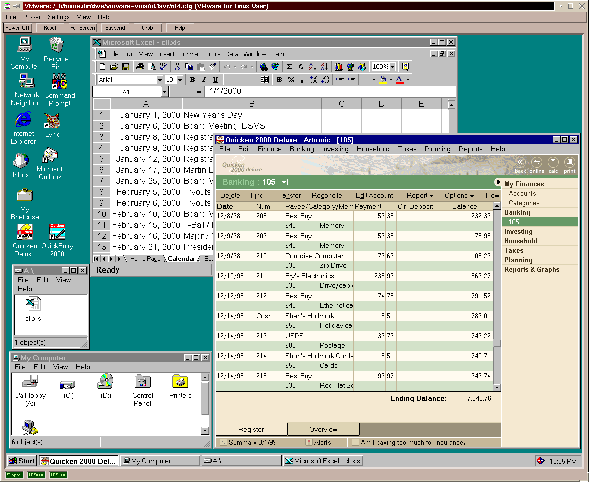Viewport: 589px width, 482px height.
Task: Open the Excel font color dropdown arrow
Action: [408, 80]
